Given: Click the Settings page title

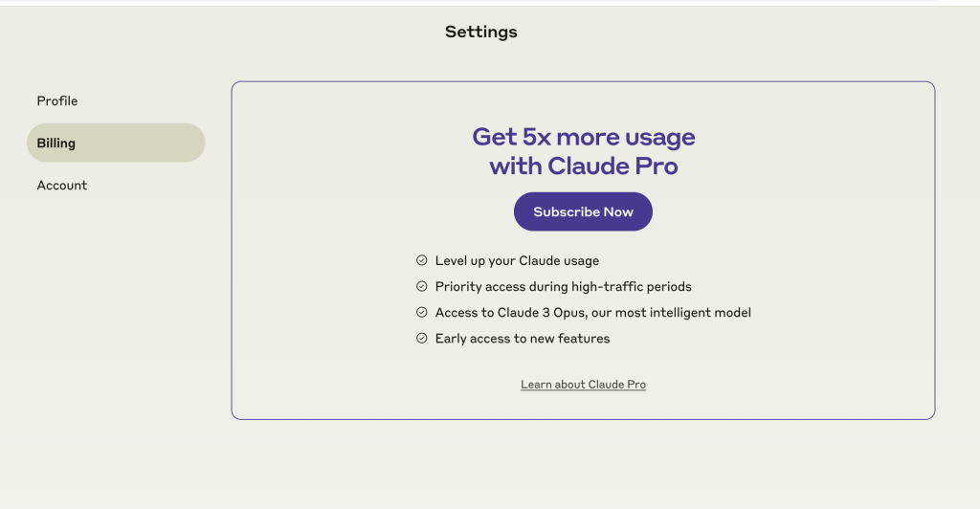Looking at the screenshot, I should (480, 32).
